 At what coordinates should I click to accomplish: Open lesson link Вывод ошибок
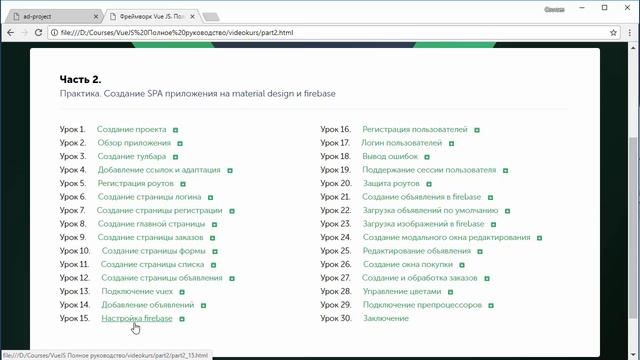pos(390,156)
